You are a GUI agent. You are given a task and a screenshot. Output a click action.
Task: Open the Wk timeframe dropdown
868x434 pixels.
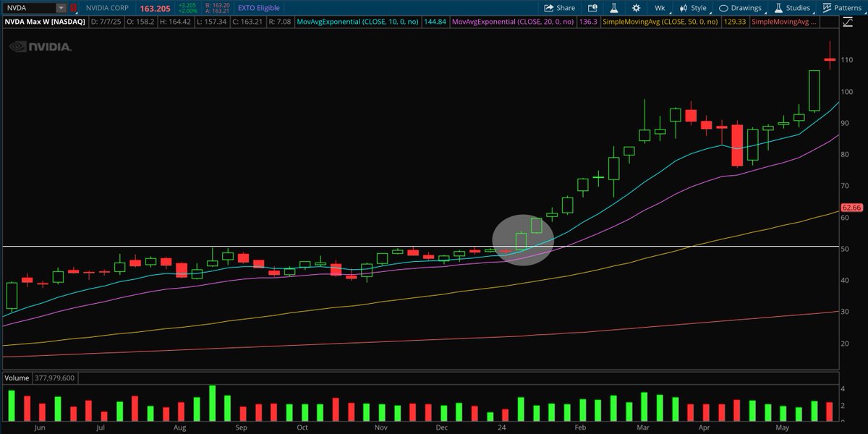click(660, 8)
